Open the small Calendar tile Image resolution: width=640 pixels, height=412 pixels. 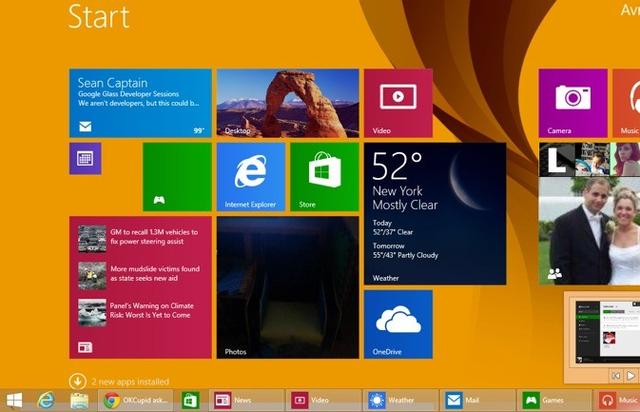tap(85, 158)
